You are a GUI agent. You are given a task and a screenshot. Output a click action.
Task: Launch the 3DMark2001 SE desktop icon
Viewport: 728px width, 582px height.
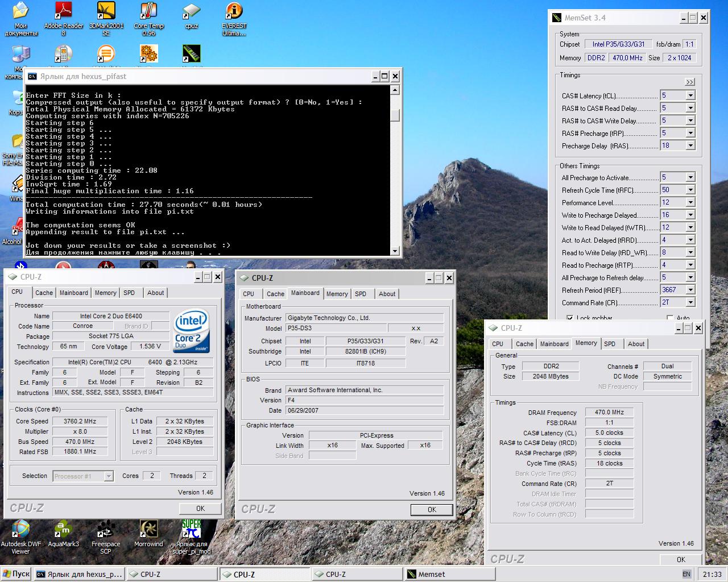(106, 18)
